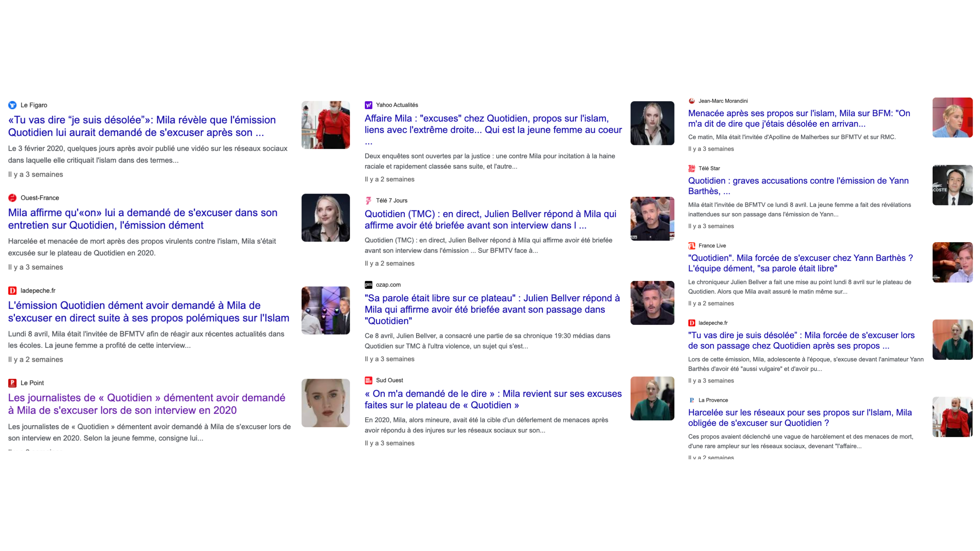Click the Sud Ouest favicon
This screenshot has width=980, height=551.
[368, 380]
